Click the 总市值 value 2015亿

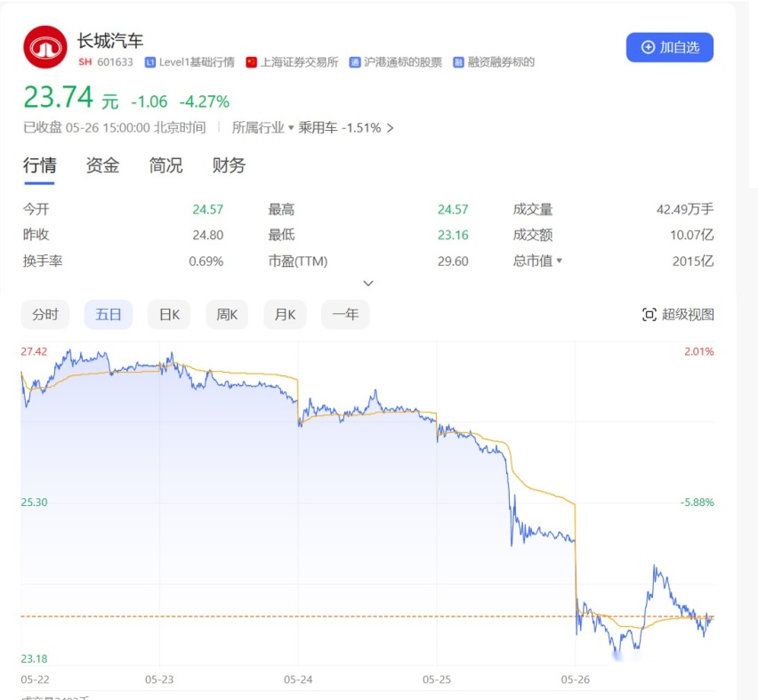(x=693, y=261)
